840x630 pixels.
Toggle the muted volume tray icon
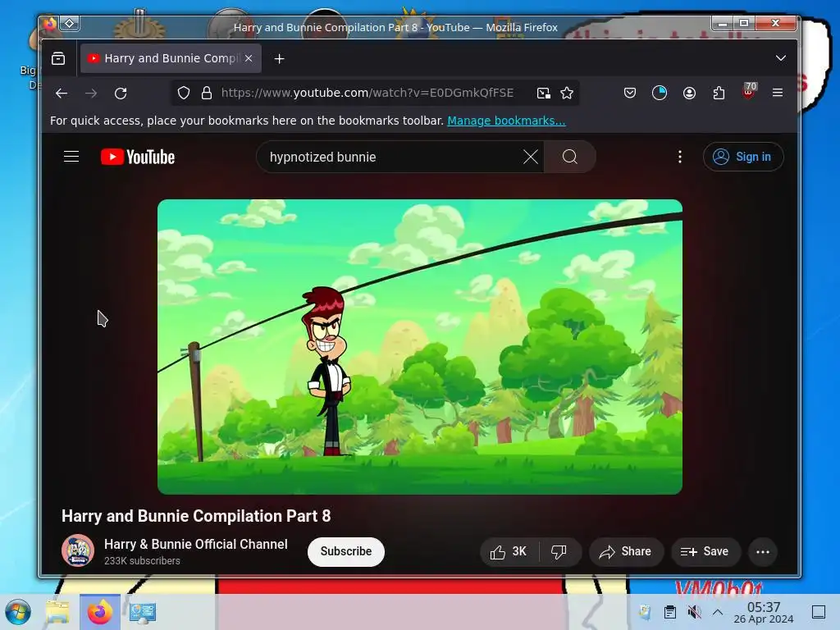pos(694,612)
